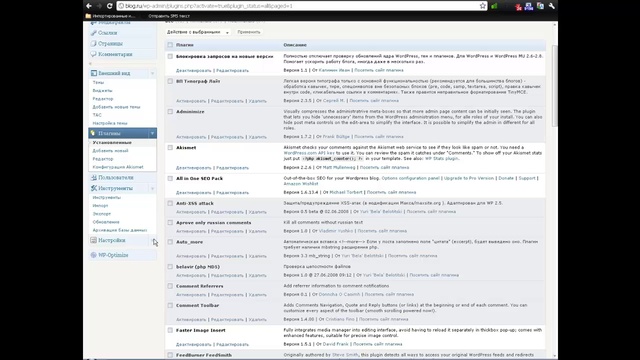Click Применить bulk action button
This screenshot has height=360, width=640.
(249, 32)
